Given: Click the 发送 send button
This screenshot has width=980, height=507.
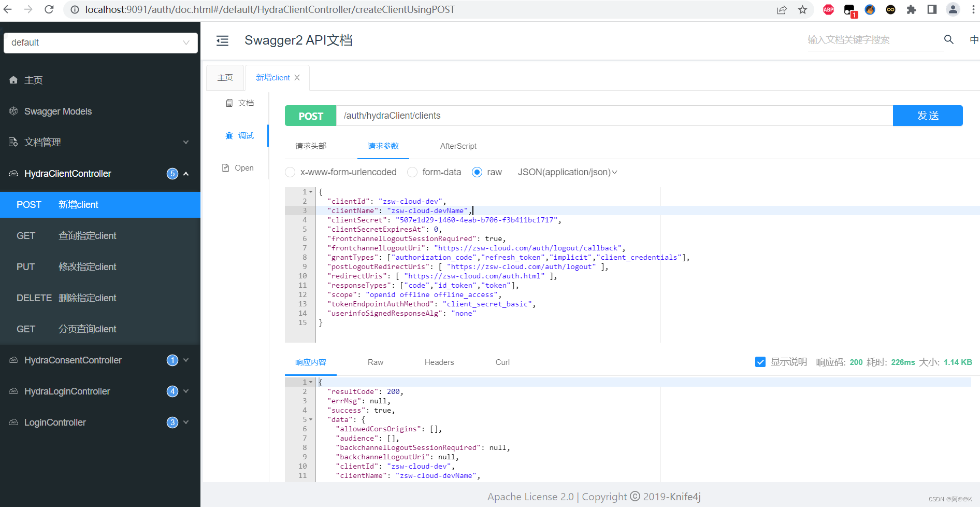Looking at the screenshot, I should 928,116.
